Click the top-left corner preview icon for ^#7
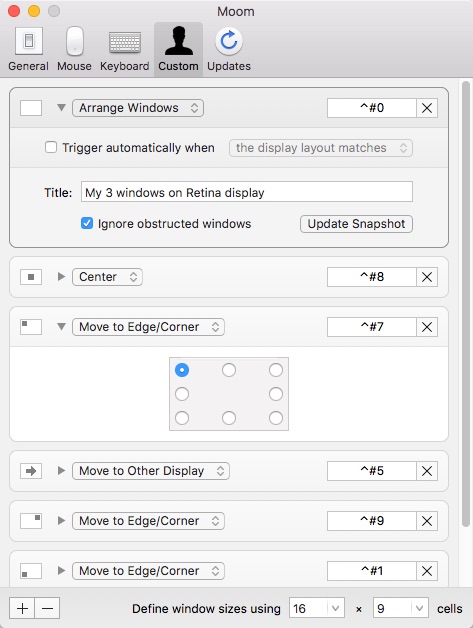The image size is (473, 628). (x=31, y=327)
